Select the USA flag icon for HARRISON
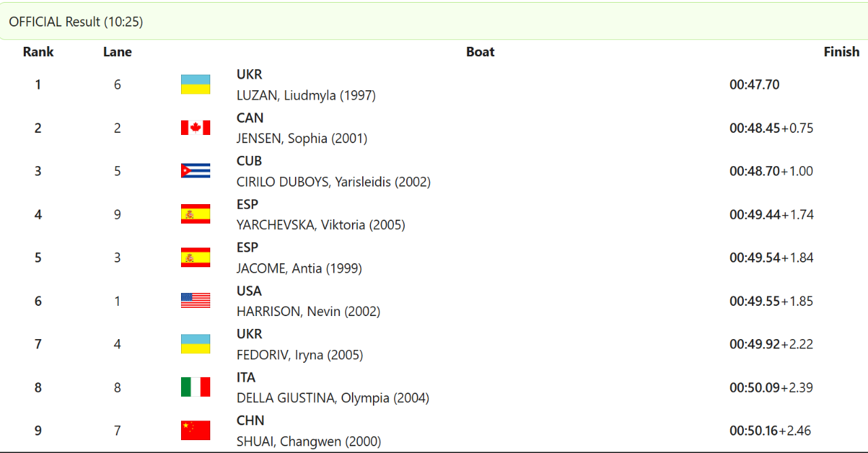The width and height of the screenshot is (868, 453). click(x=195, y=300)
